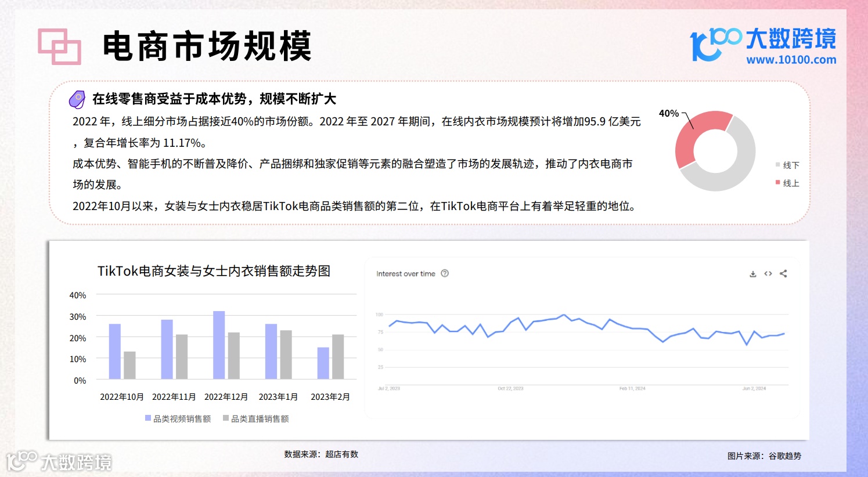
Task: Click the 2022年11月 axis label
Action: point(174,397)
